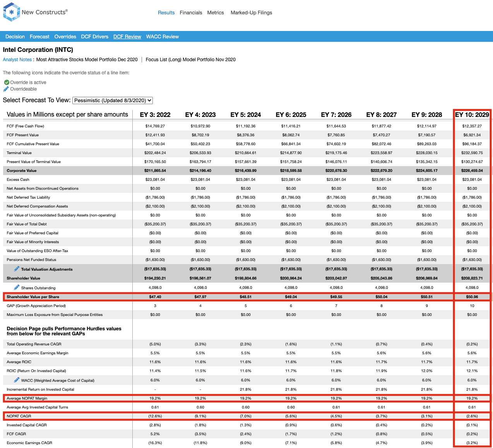Click the pencil icon for Total Valuation Adjustments
Image resolution: width=493 pixels, height=448 pixels.
[x=17, y=269]
